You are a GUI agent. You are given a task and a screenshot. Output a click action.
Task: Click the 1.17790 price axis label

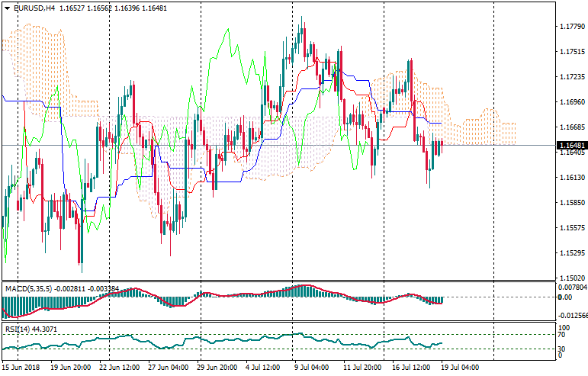point(571,27)
